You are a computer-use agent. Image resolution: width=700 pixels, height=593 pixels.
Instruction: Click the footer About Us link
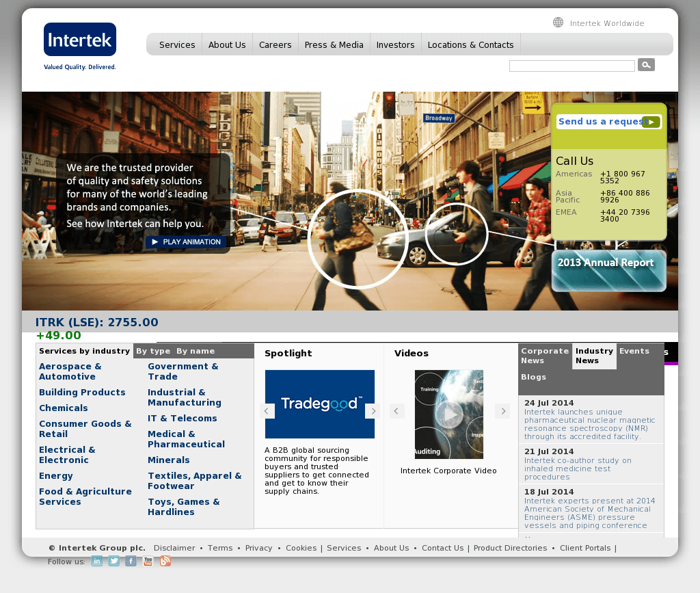tap(391, 548)
